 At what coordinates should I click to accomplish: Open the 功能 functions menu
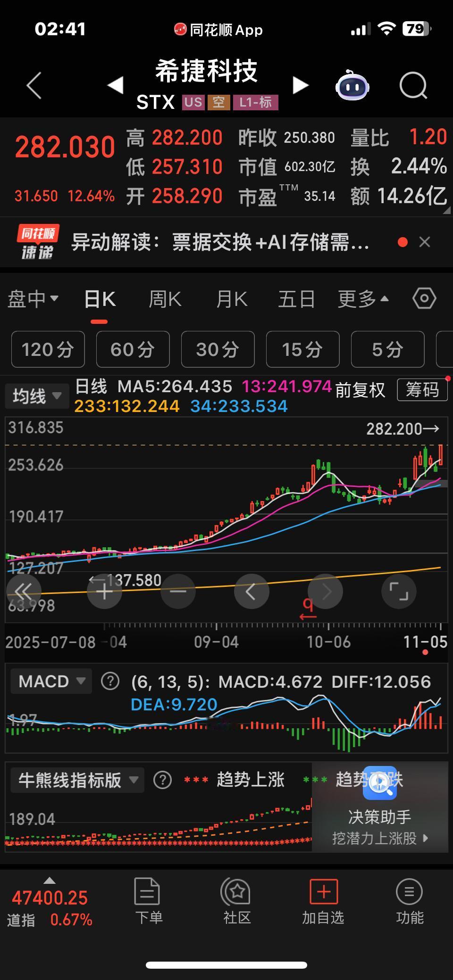coord(410,901)
